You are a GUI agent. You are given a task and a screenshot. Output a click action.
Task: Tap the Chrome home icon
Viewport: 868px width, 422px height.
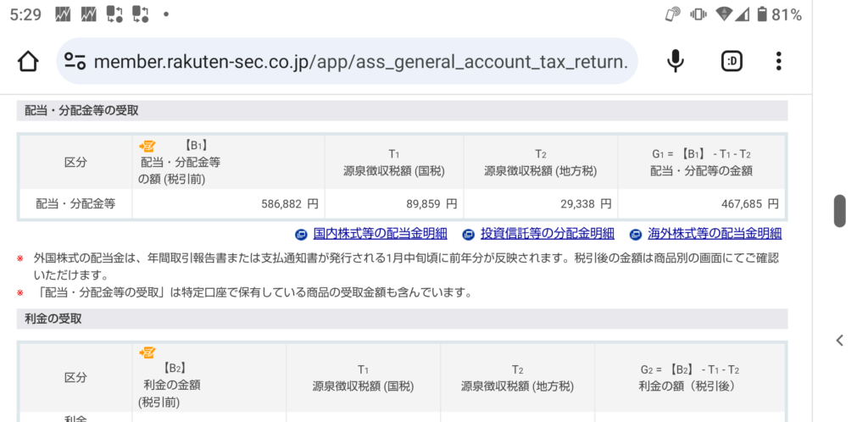(x=28, y=61)
